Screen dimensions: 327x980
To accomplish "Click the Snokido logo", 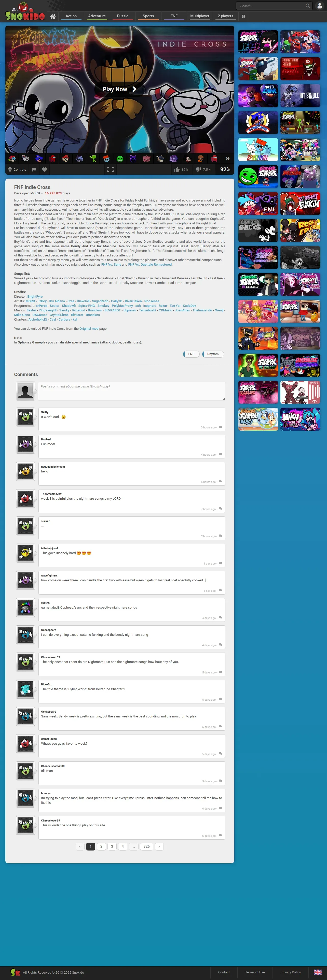I will point(25,11).
